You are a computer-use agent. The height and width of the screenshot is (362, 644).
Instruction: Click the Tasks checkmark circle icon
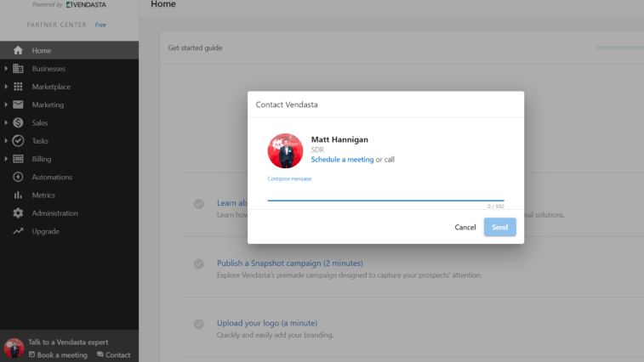click(18, 141)
